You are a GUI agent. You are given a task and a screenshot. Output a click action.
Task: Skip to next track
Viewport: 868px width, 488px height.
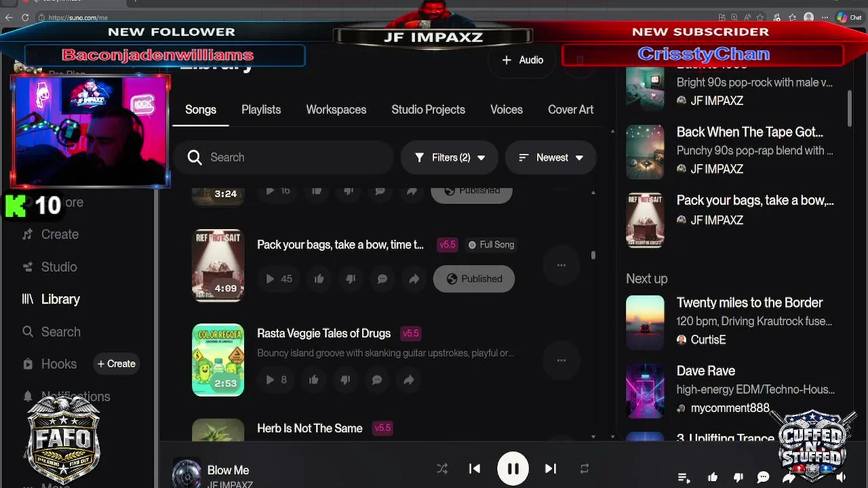click(551, 468)
